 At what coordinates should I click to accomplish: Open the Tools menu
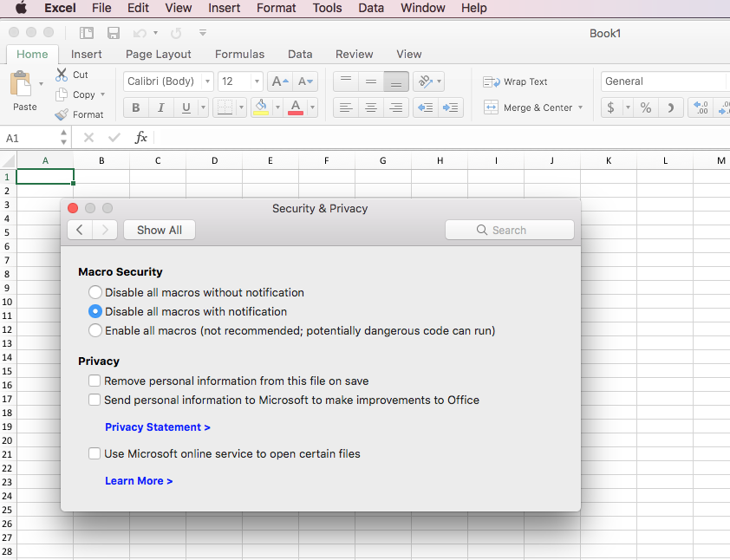coord(327,8)
